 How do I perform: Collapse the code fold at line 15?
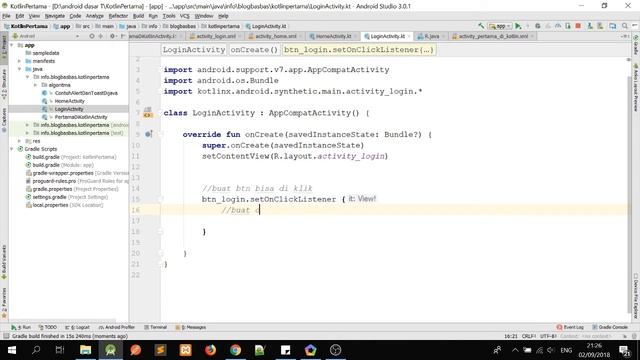pos(161,199)
